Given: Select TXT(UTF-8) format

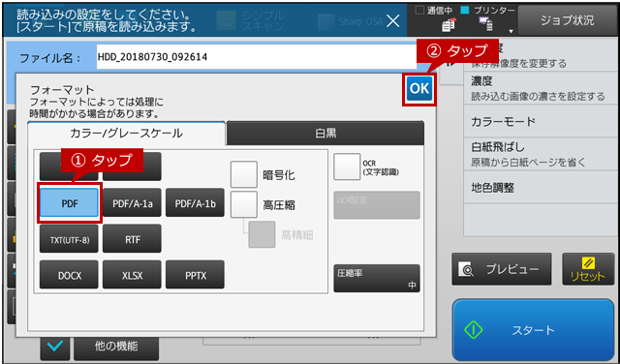Looking at the screenshot, I should [69, 239].
